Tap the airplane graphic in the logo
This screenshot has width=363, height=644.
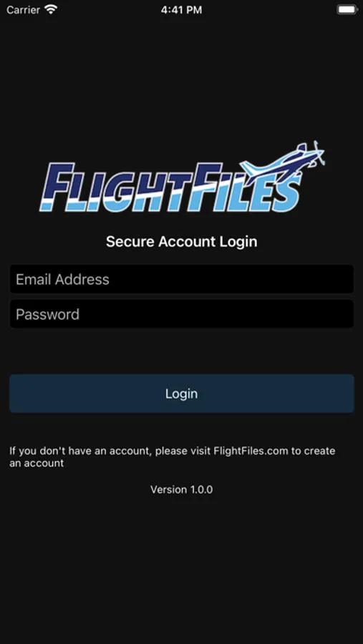tap(282, 159)
